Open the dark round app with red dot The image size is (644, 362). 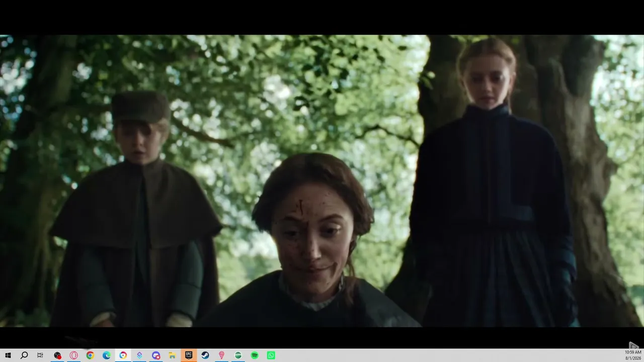click(x=57, y=355)
